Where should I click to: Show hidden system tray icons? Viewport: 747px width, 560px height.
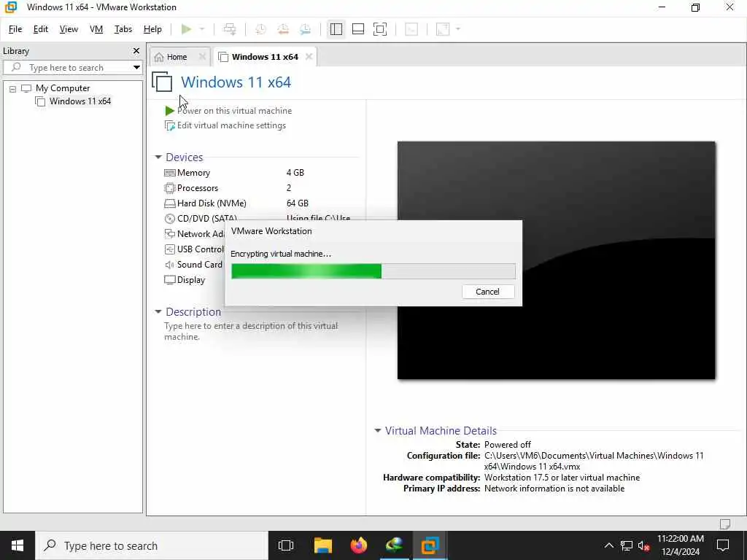pyautogui.click(x=608, y=545)
